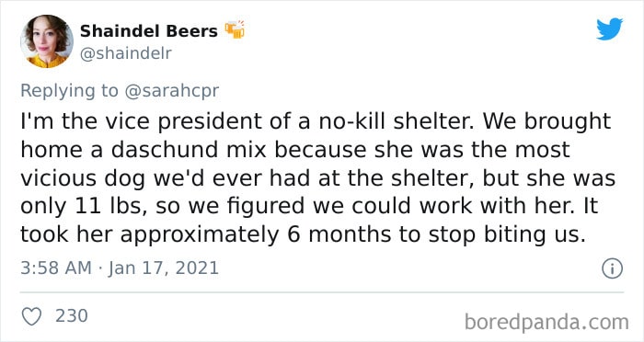
Task: Click the 'Replying to' label text
Action: [x=69, y=91]
